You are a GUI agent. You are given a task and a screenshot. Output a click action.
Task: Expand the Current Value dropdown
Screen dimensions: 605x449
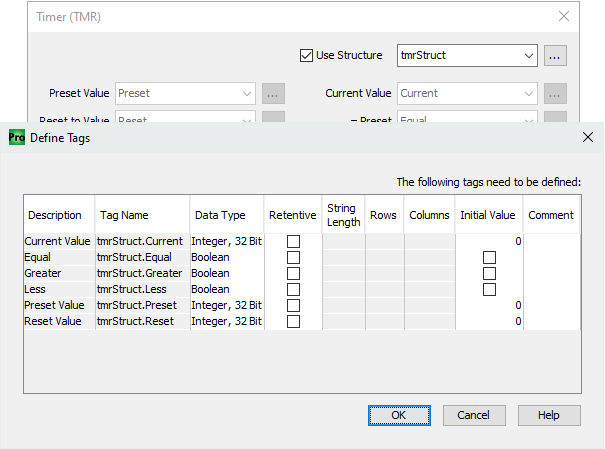(527, 94)
